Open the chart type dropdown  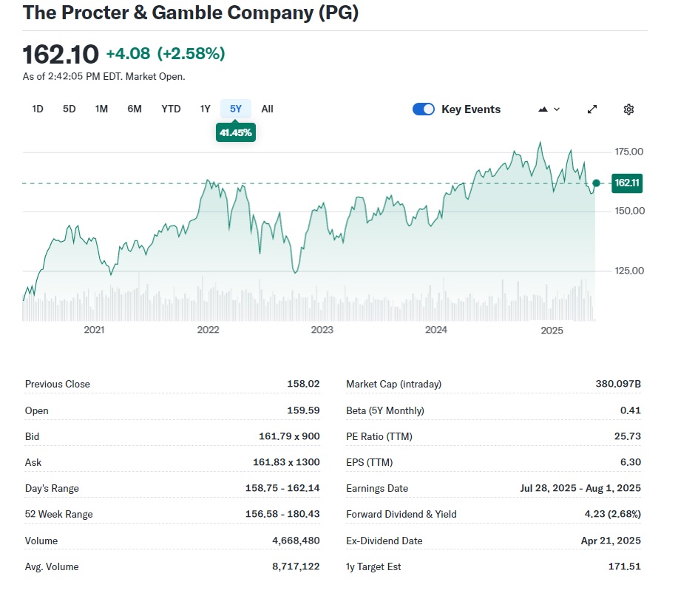(x=549, y=109)
